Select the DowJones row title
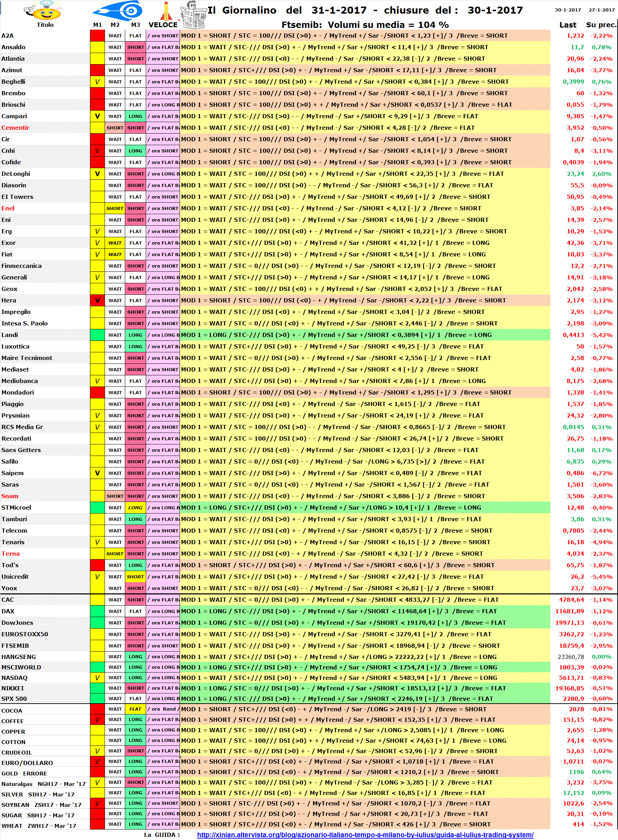Viewport: 618px width, 840px height. [x=17, y=623]
